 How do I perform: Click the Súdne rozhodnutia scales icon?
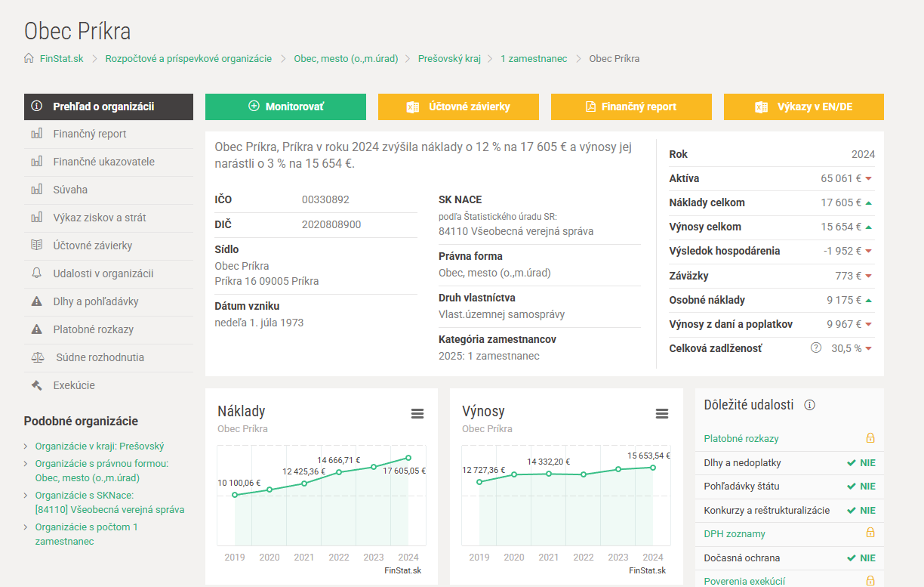click(x=38, y=357)
